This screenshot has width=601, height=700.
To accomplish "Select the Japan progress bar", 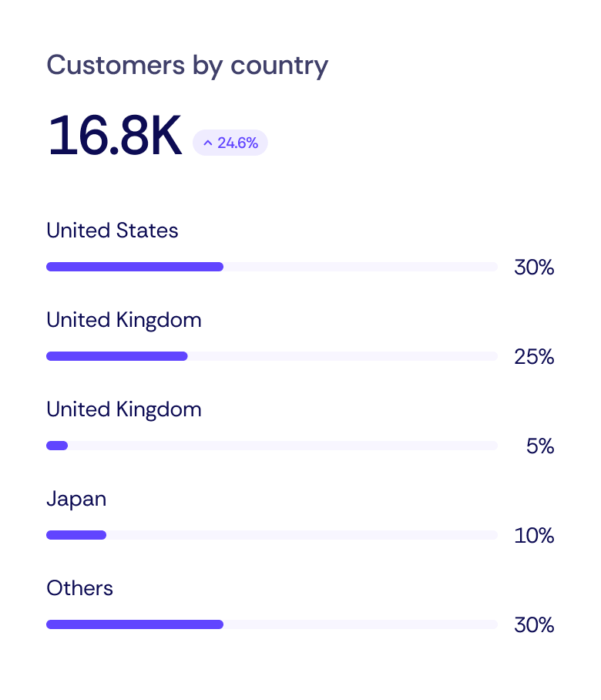I will (272, 534).
